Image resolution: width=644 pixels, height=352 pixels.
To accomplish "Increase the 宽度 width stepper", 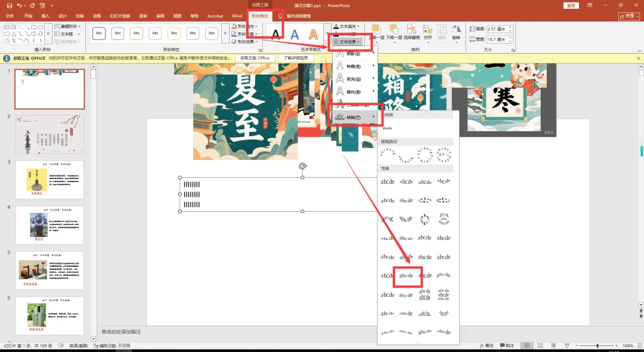I will 510,38.
